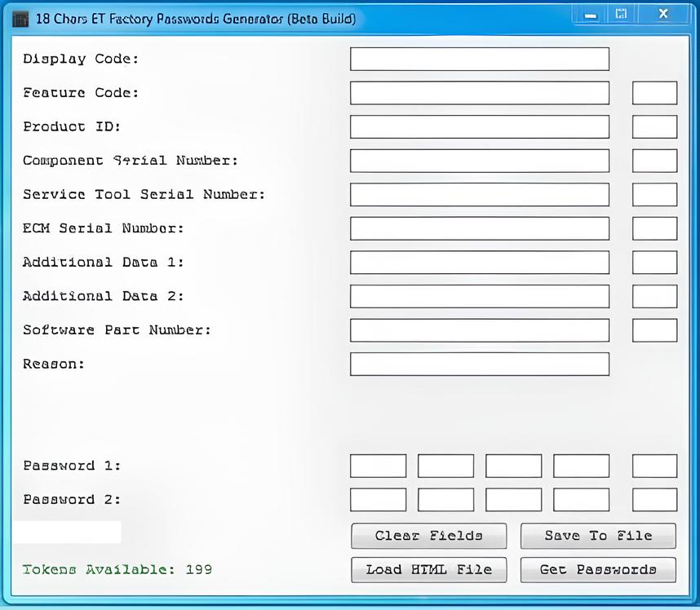This screenshot has width=700, height=610.
Task: Click the first Password 1 segment box
Action: click(x=378, y=466)
